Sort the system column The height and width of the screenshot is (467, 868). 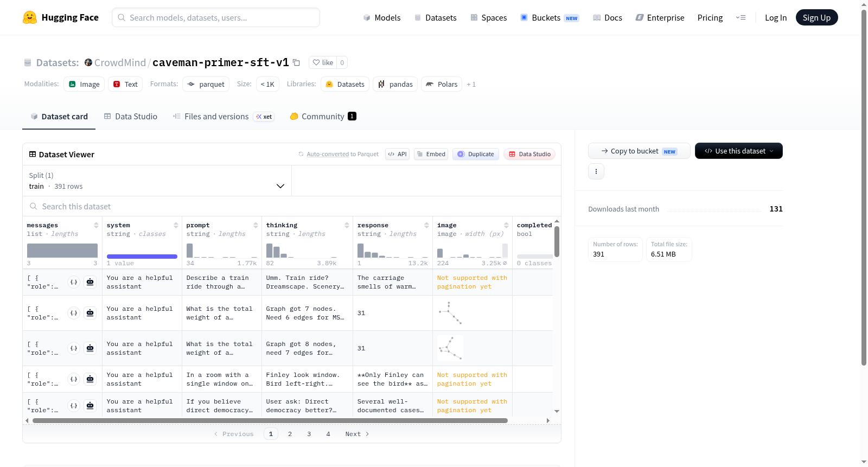click(x=176, y=225)
